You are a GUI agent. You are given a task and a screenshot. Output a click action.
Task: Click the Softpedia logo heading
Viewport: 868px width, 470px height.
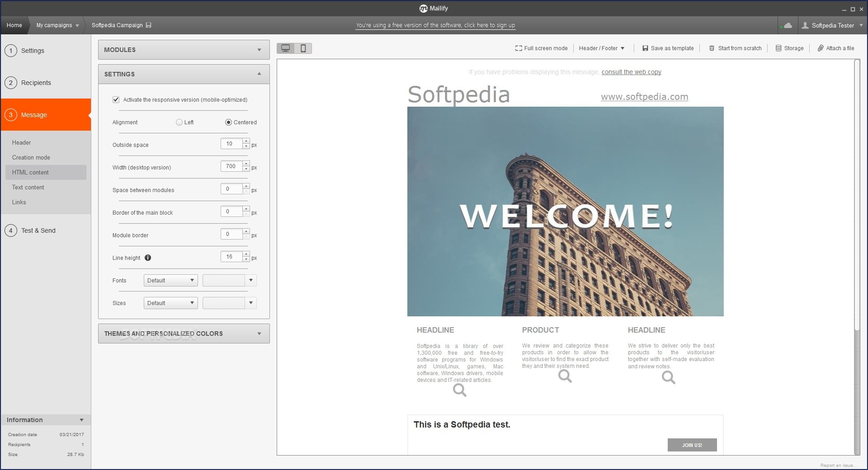458,94
